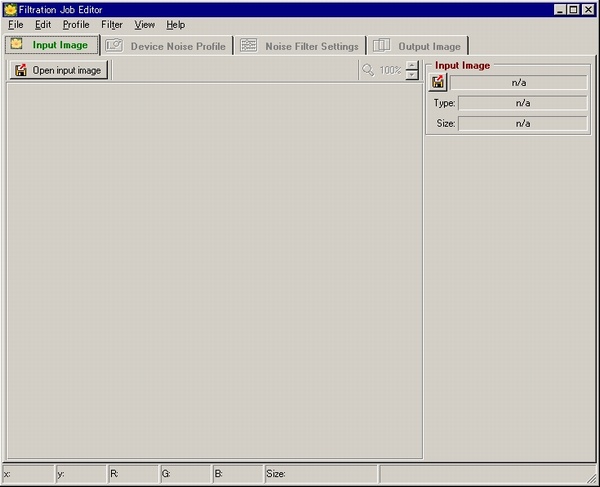Open the View menu

(x=145, y=25)
